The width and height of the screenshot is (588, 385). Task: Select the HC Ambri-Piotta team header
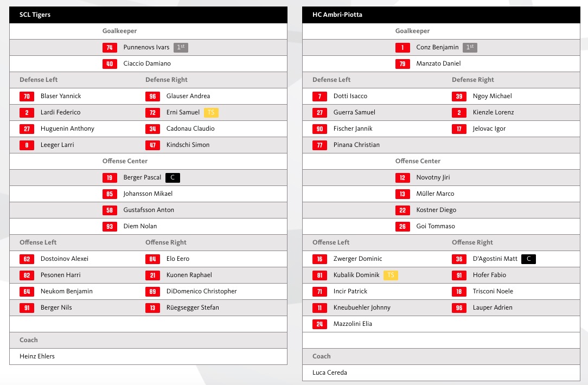(x=337, y=15)
